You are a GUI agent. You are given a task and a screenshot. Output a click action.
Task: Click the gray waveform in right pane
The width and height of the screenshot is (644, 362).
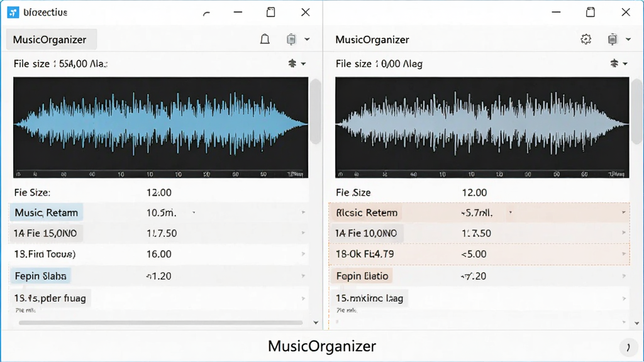point(482,123)
